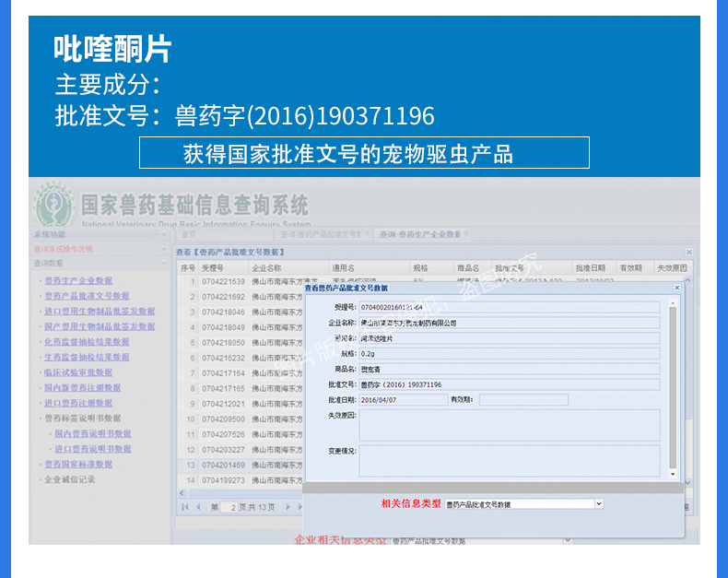Viewport: 728px width, 578px height.
Task: Open 兽药国家标准数据 link
Action: 78,465
